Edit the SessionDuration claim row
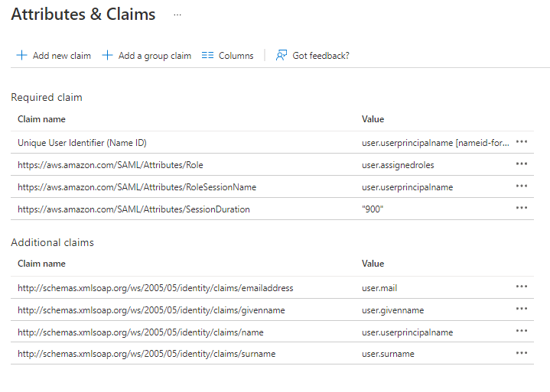This screenshot has height=392, width=550. [133, 209]
